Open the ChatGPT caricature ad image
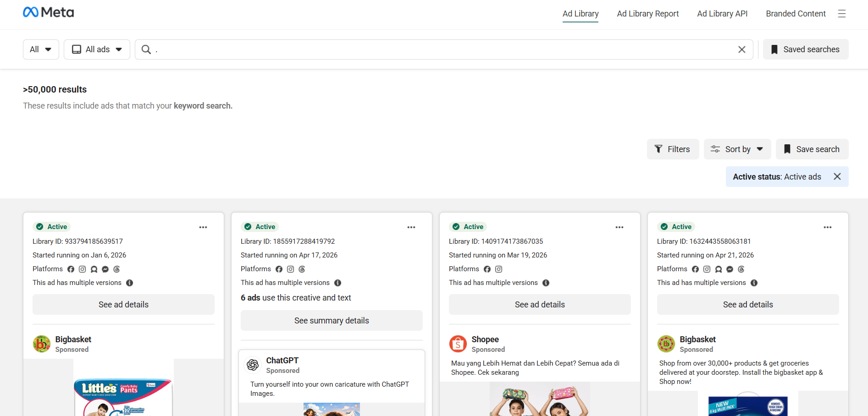Image resolution: width=868 pixels, height=416 pixels. click(x=332, y=409)
